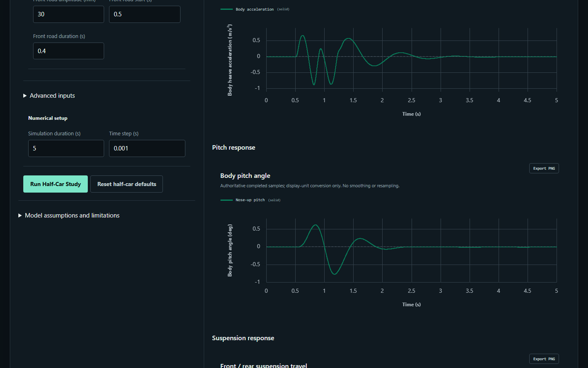Reset half-car defaults
This screenshot has width=588, height=368.
[127, 184]
